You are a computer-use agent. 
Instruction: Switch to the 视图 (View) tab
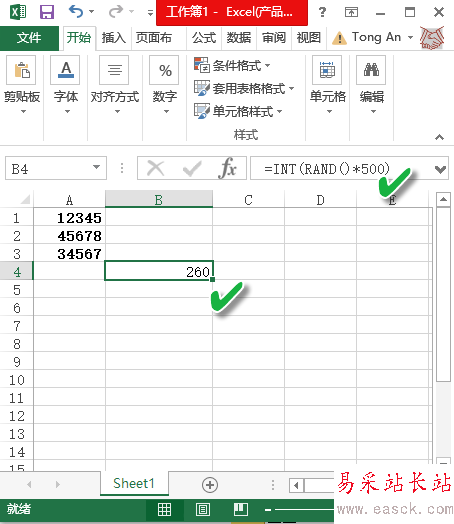[x=309, y=38]
